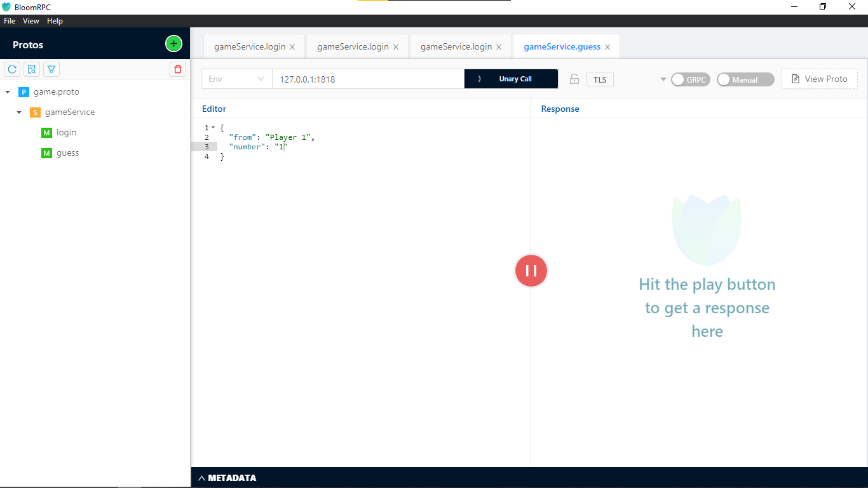The image size is (868, 488).
Task: Select the guess method under gameService
Action: [x=67, y=152]
